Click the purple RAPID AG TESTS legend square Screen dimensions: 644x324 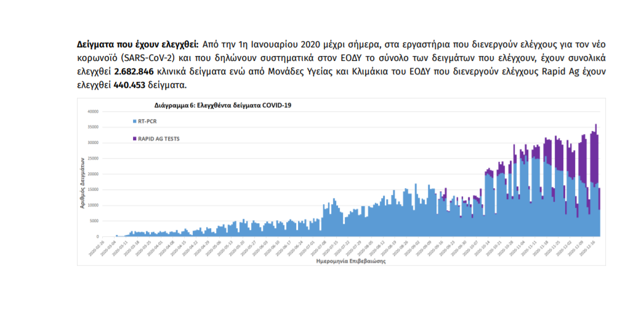(x=134, y=139)
